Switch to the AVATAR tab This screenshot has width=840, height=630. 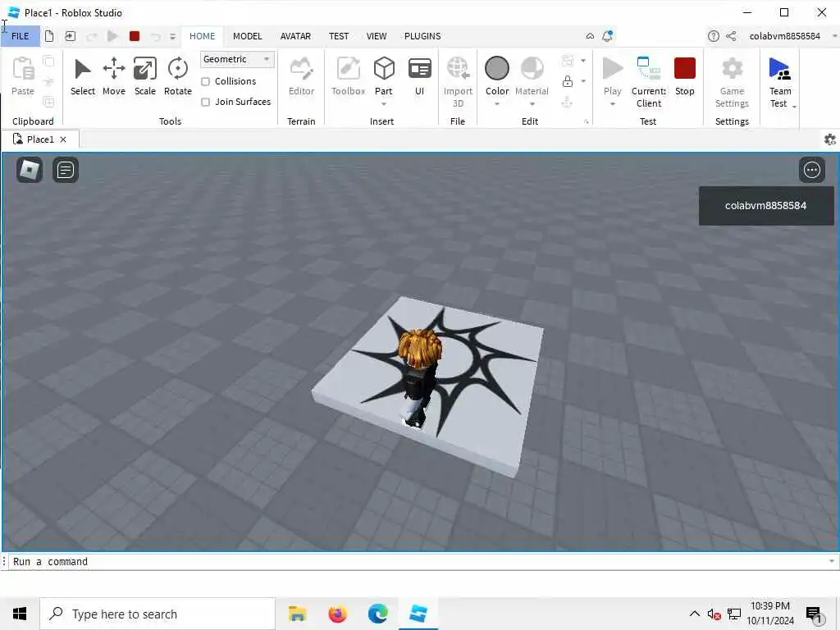pyautogui.click(x=295, y=36)
